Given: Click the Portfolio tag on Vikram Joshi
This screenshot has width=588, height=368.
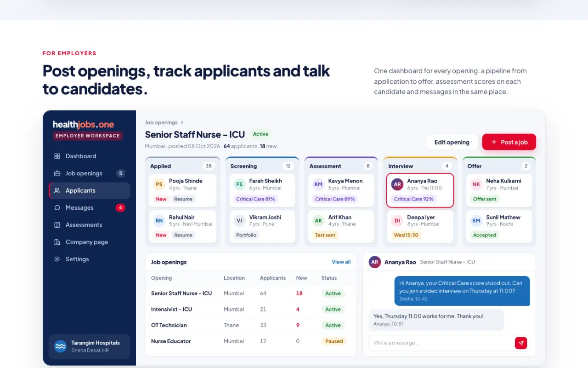Looking at the screenshot, I should 246,235.
